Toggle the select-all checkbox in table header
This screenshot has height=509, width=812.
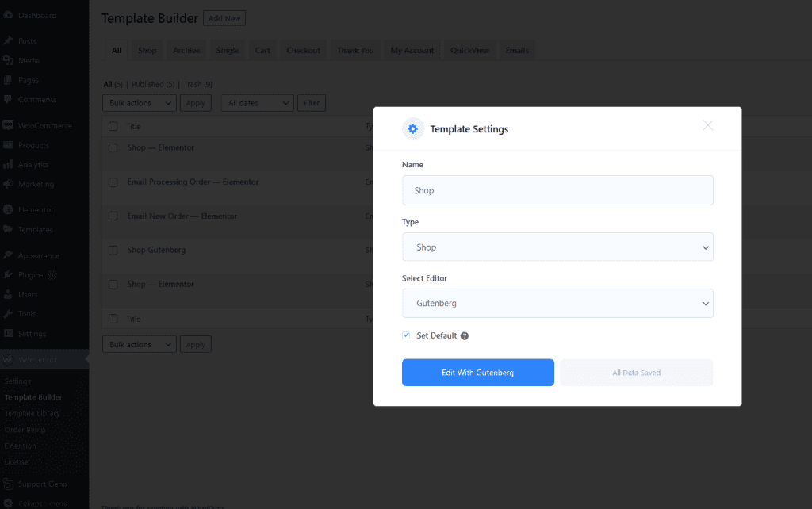point(113,127)
